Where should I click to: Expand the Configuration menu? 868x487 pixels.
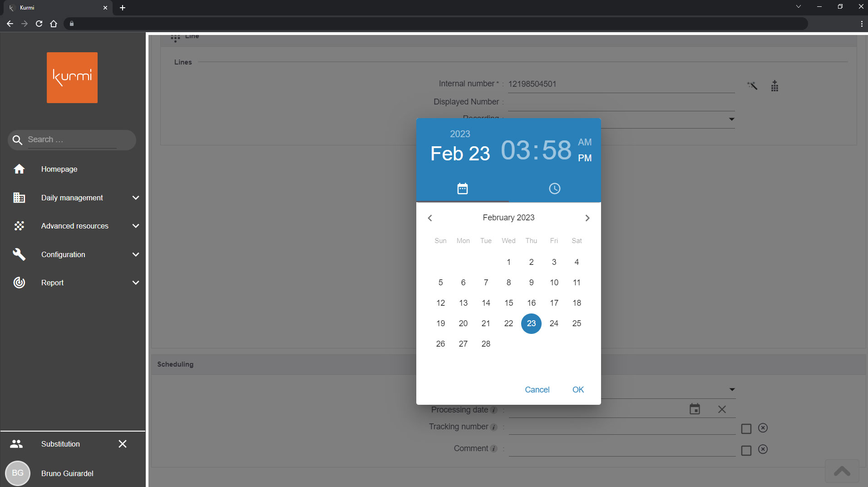(135, 254)
